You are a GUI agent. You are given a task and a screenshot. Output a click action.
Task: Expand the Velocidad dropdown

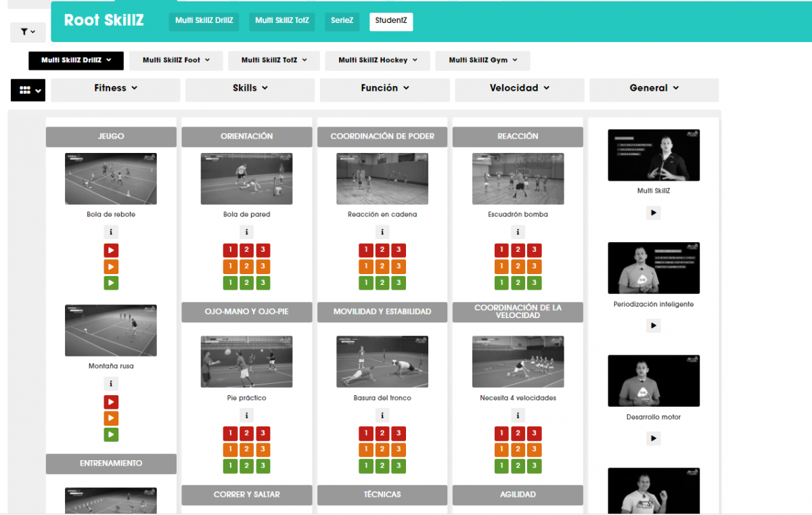coord(519,88)
